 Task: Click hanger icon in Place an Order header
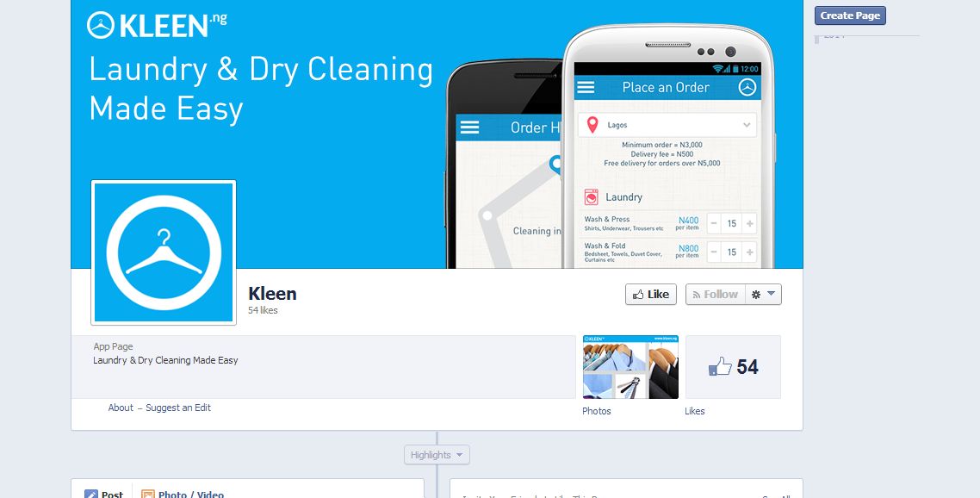(747, 88)
